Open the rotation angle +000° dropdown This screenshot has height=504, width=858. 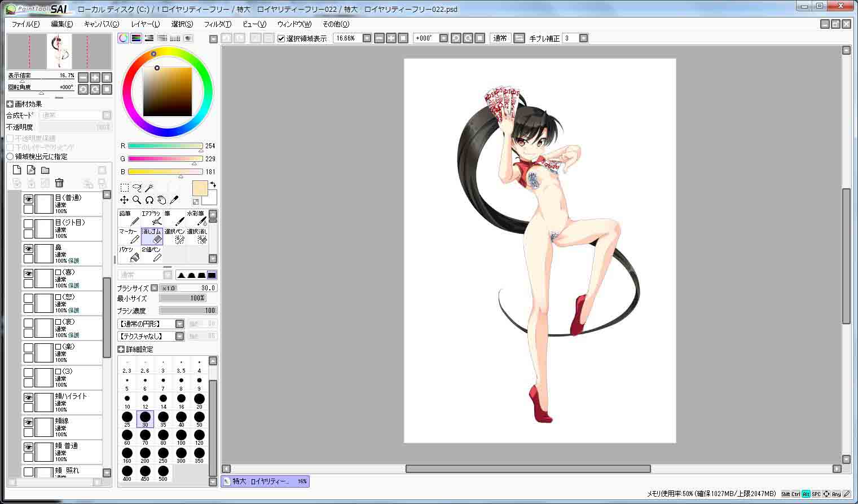tap(443, 38)
